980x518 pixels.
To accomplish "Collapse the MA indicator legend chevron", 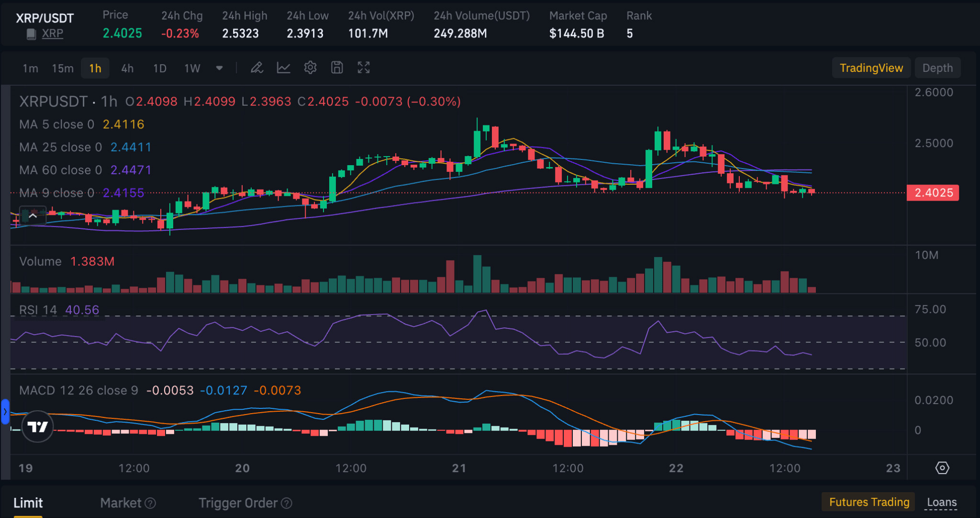I will pos(32,215).
